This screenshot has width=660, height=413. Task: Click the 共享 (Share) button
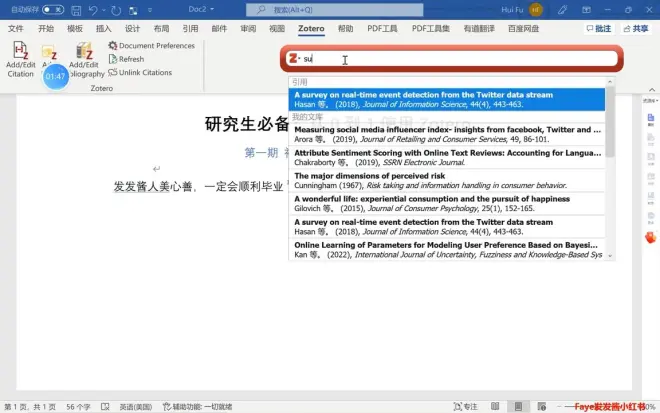636,29
